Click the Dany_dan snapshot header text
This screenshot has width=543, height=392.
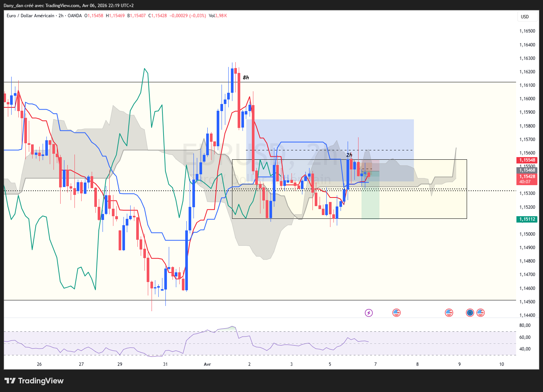click(68, 6)
